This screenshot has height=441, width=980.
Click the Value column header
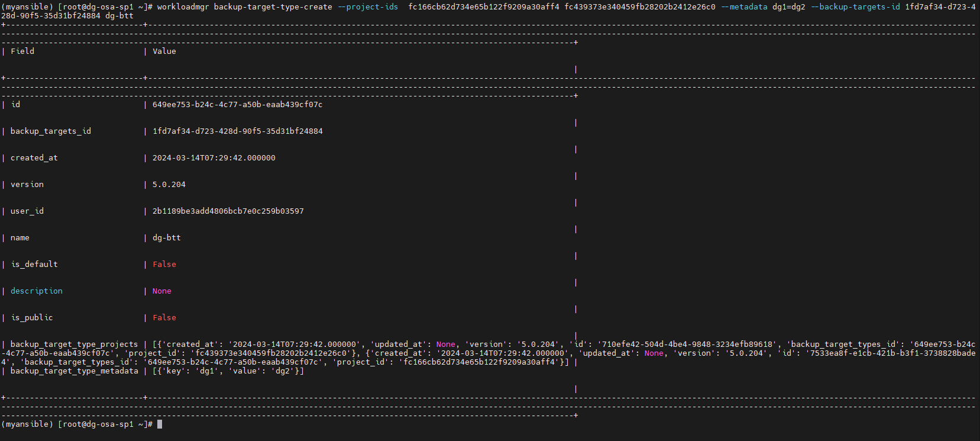[x=164, y=51]
